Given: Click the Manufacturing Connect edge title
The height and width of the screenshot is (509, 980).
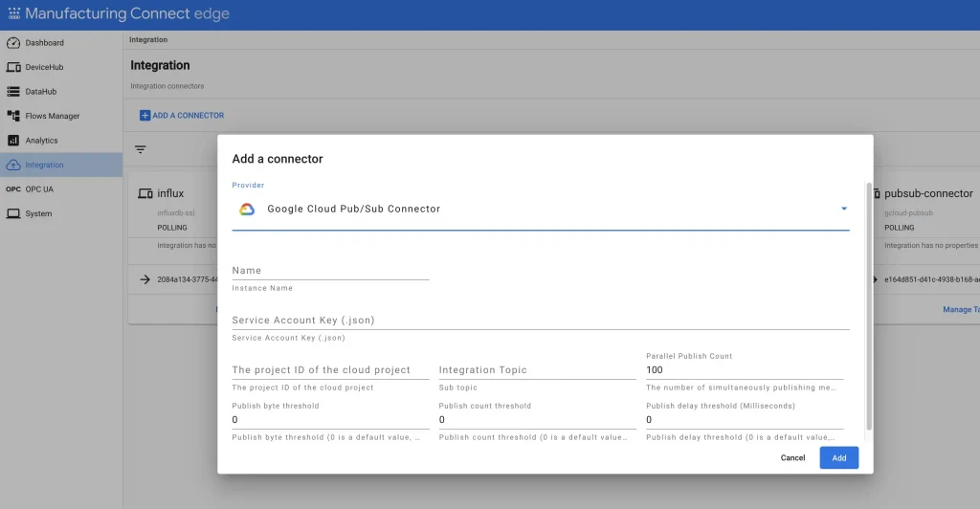Looking at the screenshot, I should pos(127,13).
